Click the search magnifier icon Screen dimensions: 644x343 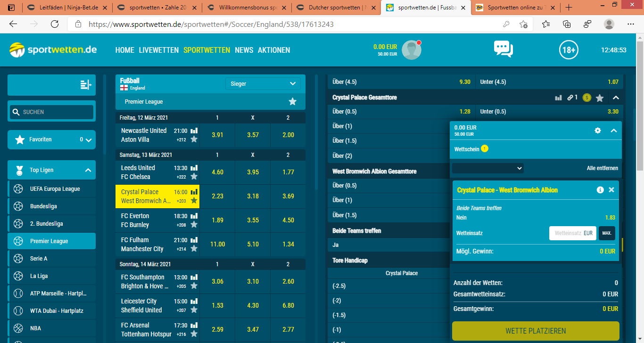(x=17, y=112)
